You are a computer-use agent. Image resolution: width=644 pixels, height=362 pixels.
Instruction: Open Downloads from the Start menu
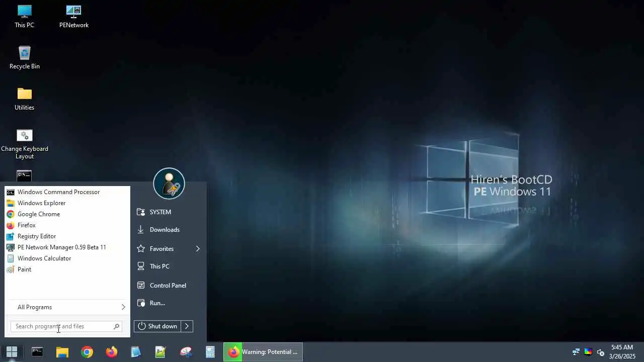point(169,230)
